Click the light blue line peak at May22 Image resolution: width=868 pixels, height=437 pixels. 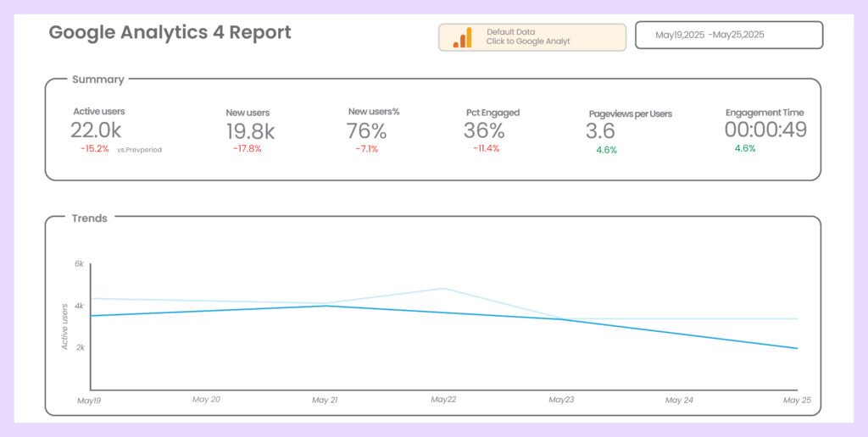(x=443, y=288)
